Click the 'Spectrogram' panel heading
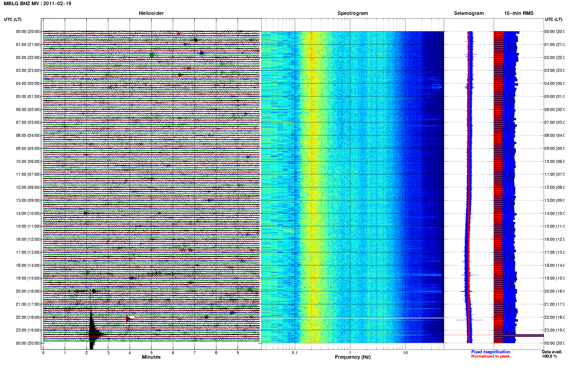The image size is (588, 368). click(x=353, y=13)
